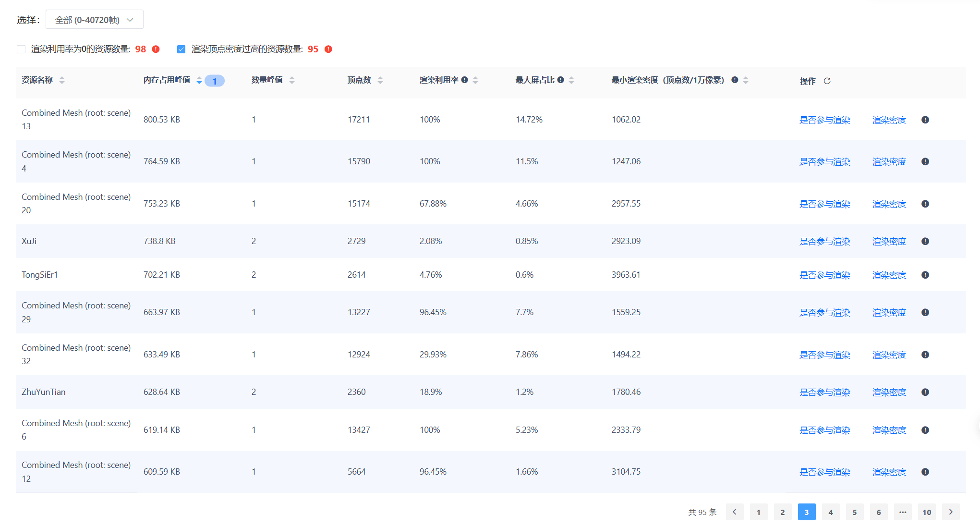This screenshot has height=527, width=980.
Task: Click red warning icon after count 95
Action: pos(328,49)
